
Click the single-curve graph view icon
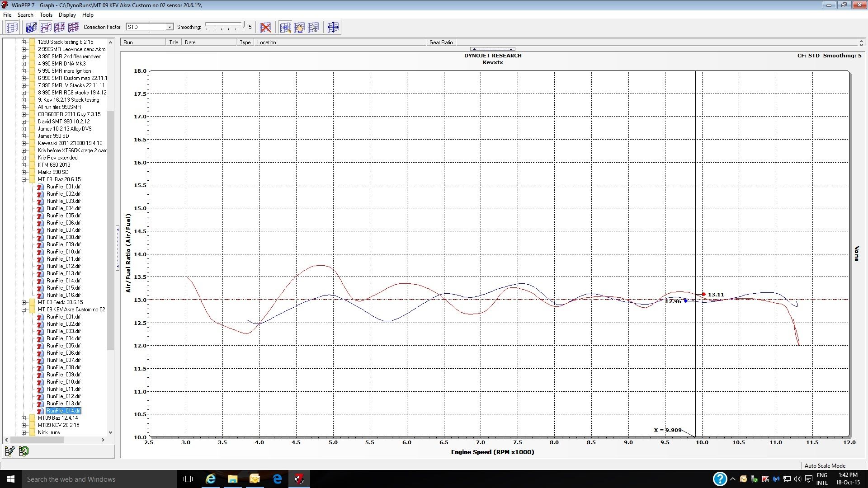click(46, 28)
